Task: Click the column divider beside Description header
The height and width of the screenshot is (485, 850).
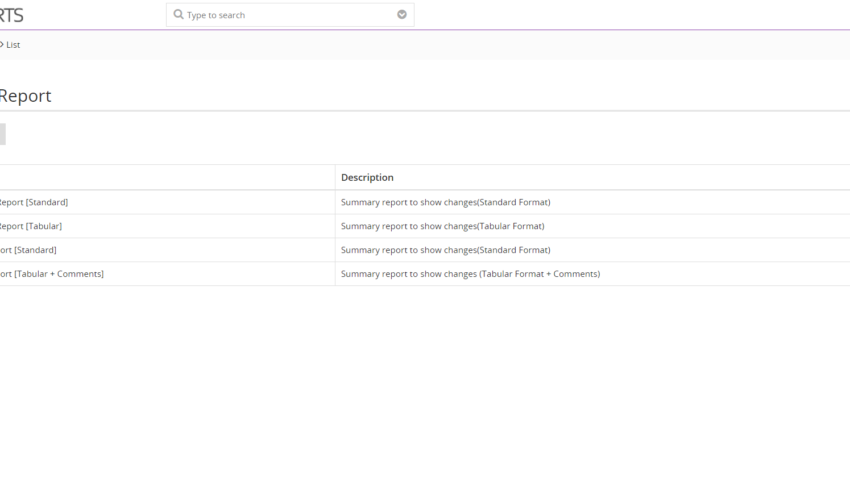Action: click(x=335, y=177)
